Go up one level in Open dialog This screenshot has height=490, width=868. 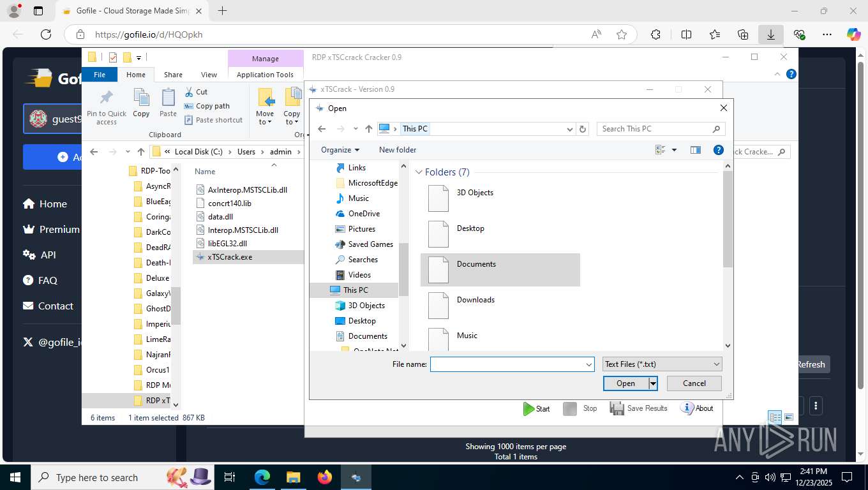click(368, 129)
